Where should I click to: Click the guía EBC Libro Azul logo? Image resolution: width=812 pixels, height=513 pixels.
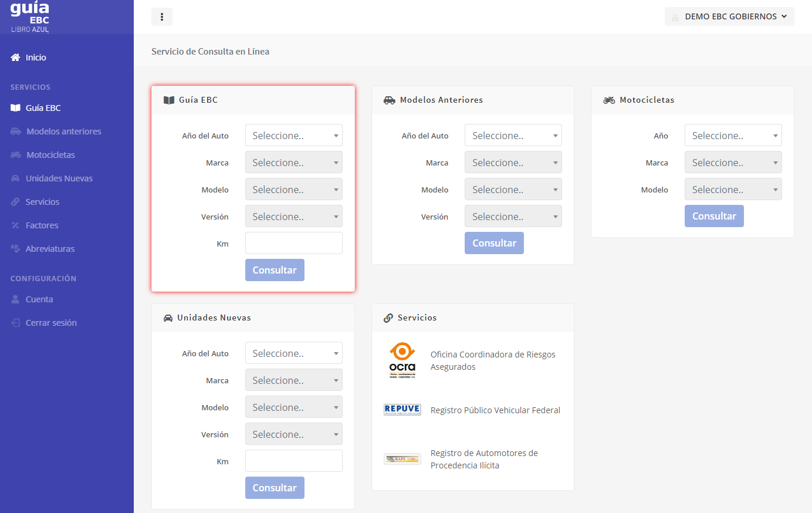pyautogui.click(x=30, y=17)
